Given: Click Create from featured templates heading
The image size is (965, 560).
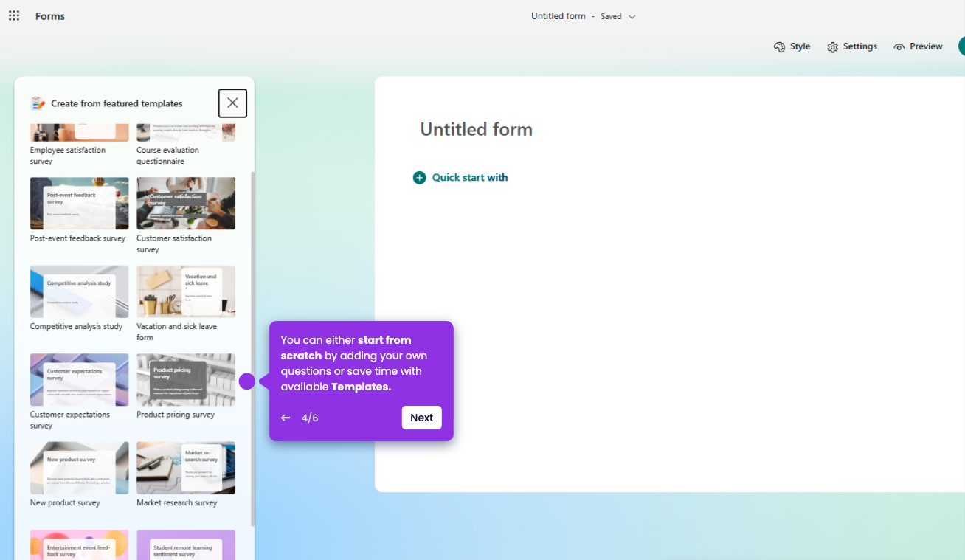Looking at the screenshot, I should (117, 103).
